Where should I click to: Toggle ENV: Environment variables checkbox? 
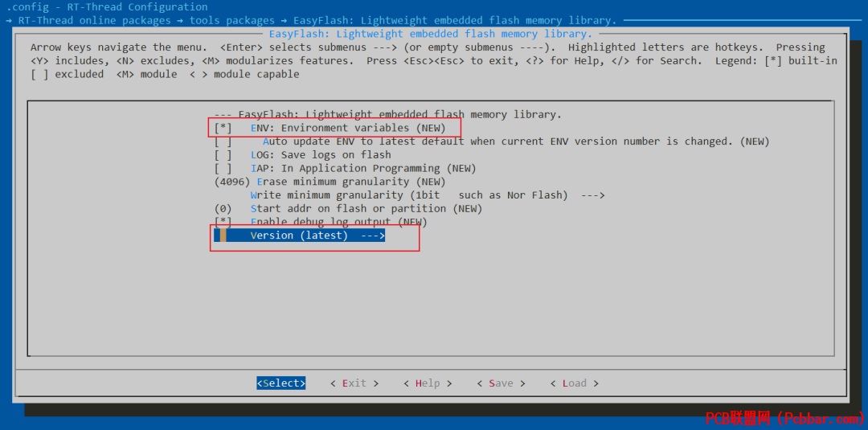[223, 128]
